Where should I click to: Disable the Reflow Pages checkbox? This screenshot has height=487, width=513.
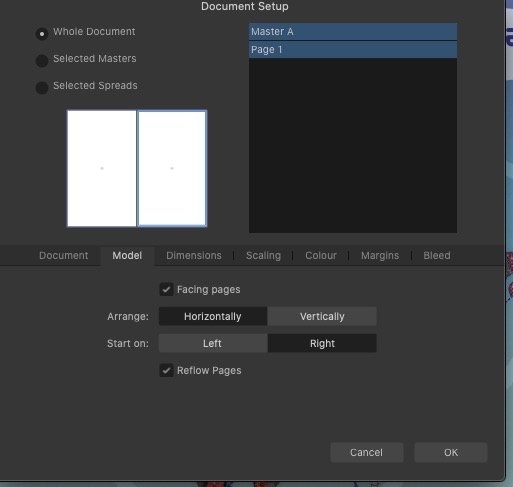166,370
